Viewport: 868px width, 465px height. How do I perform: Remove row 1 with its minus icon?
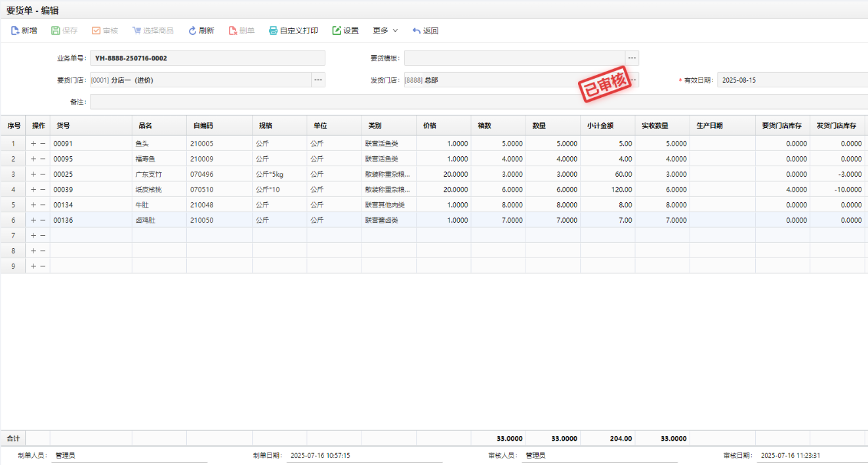click(x=43, y=143)
